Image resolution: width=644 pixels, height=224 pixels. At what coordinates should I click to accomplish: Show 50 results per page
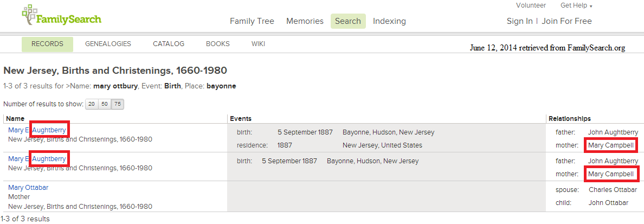[x=105, y=104]
